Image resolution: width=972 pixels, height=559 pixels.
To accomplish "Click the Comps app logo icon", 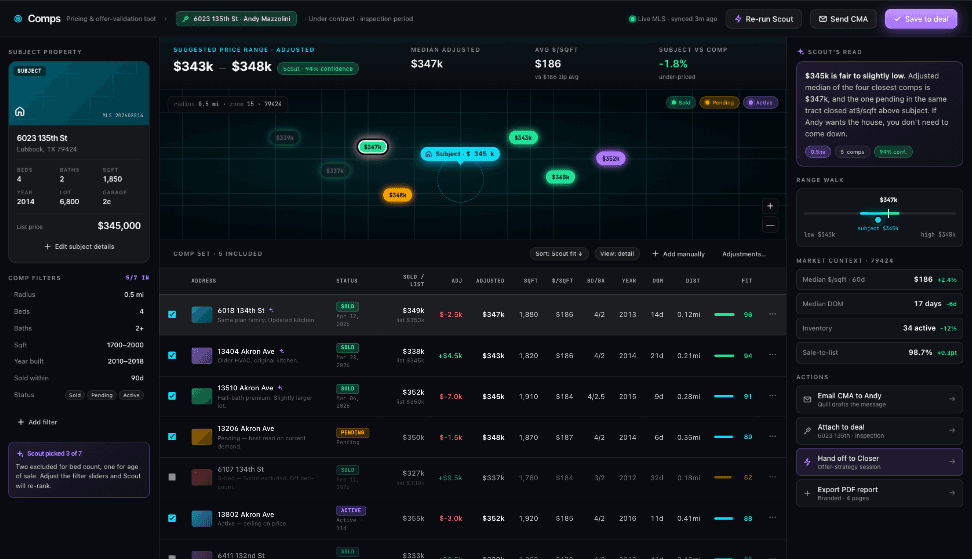I will click(x=18, y=19).
